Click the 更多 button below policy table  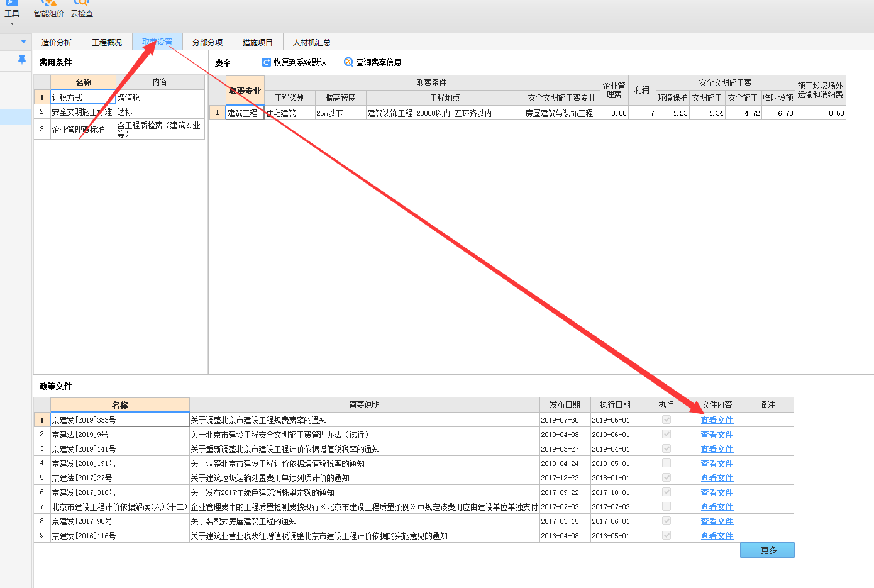click(x=767, y=550)
